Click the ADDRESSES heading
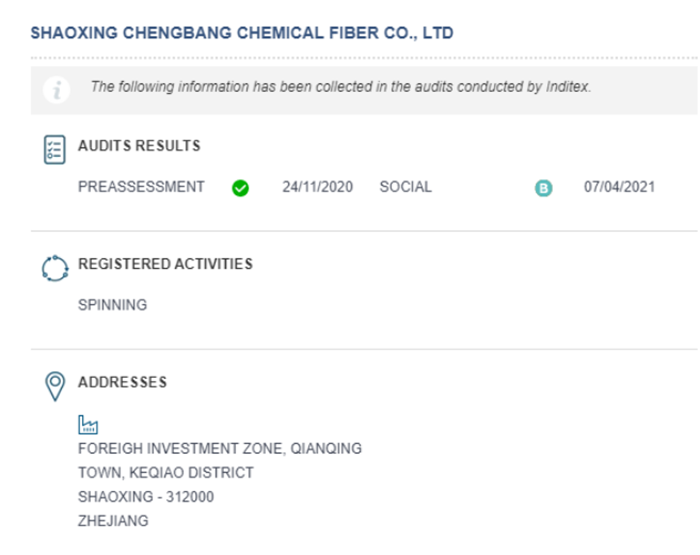This screenshot has height=555, width=700. click(x=122, y=382)
